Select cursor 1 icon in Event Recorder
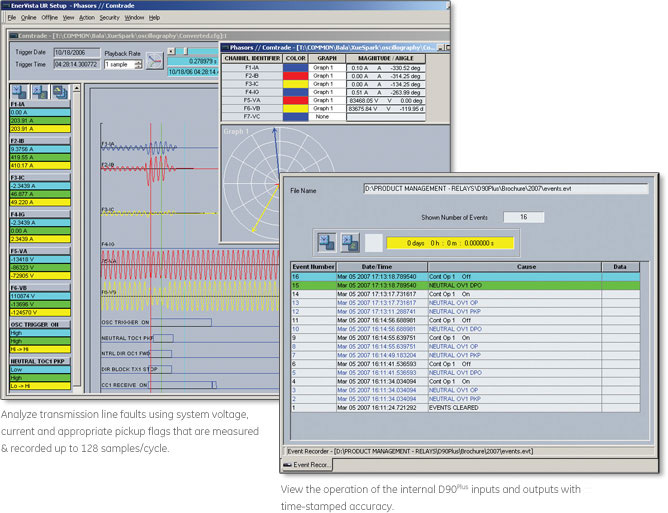This screenshot has width=668, height=513. (x=327, y=242)
